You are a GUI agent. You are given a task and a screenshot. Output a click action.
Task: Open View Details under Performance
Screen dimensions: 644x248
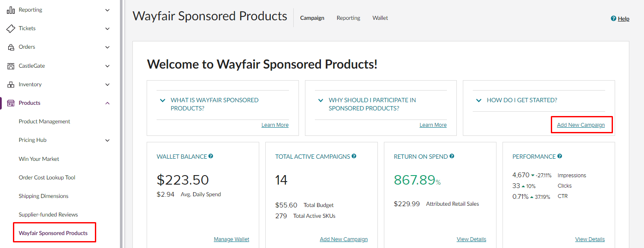(x=590, y=239)
